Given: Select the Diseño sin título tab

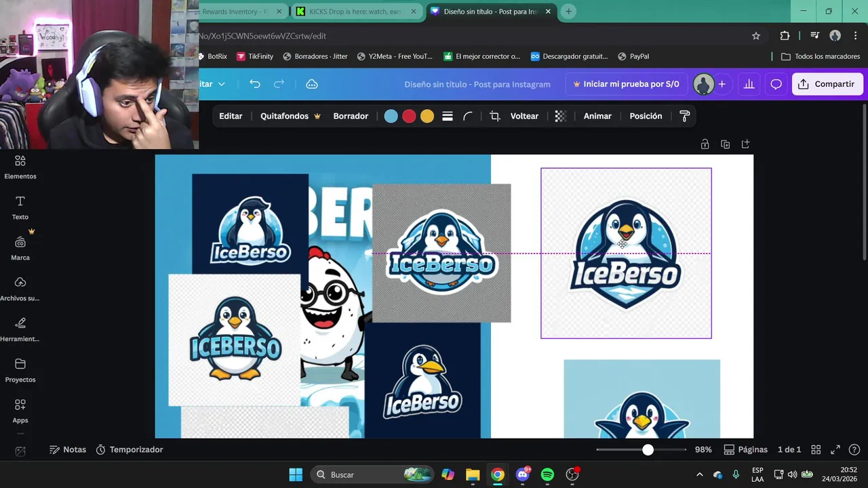Looking at the screenshot, I should coord(492,12).
